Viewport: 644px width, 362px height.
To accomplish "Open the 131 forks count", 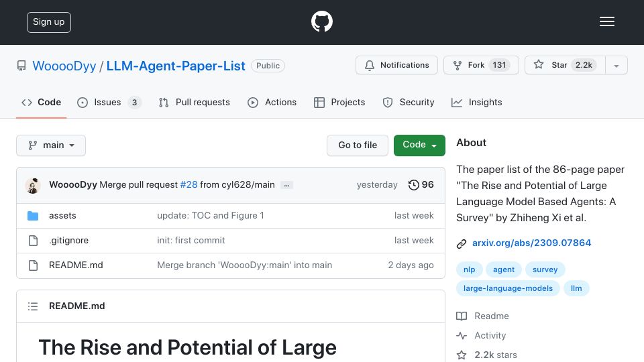I will (499, 65).
